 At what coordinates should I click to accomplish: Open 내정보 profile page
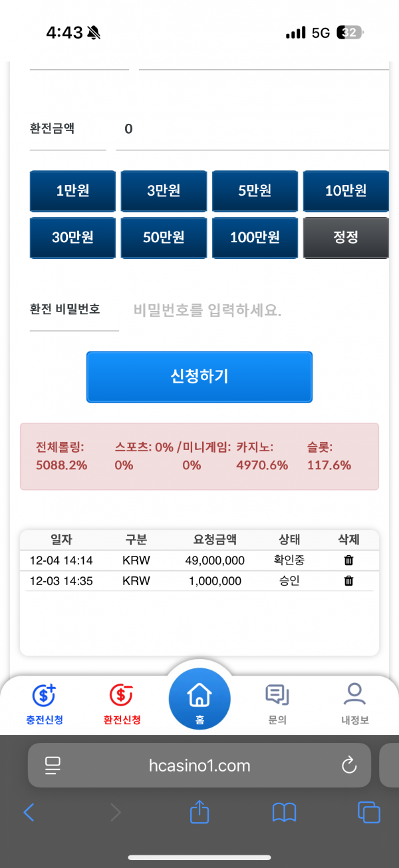[354, 704]
